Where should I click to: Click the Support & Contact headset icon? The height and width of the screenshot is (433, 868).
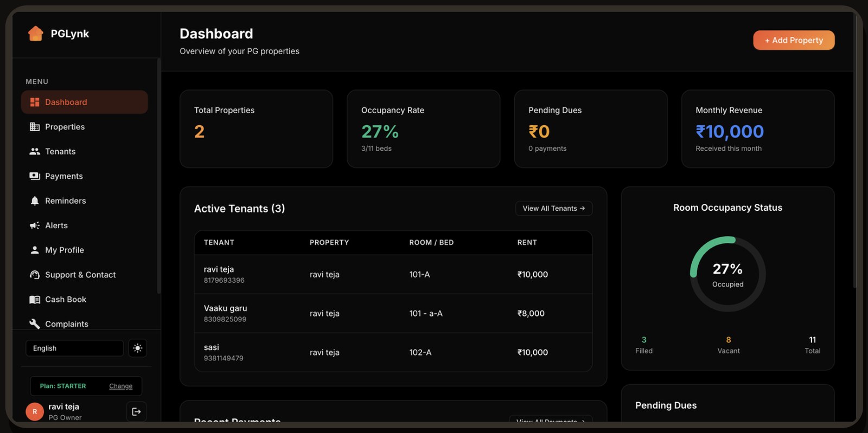pyautogui.click(x=35, y=275)
